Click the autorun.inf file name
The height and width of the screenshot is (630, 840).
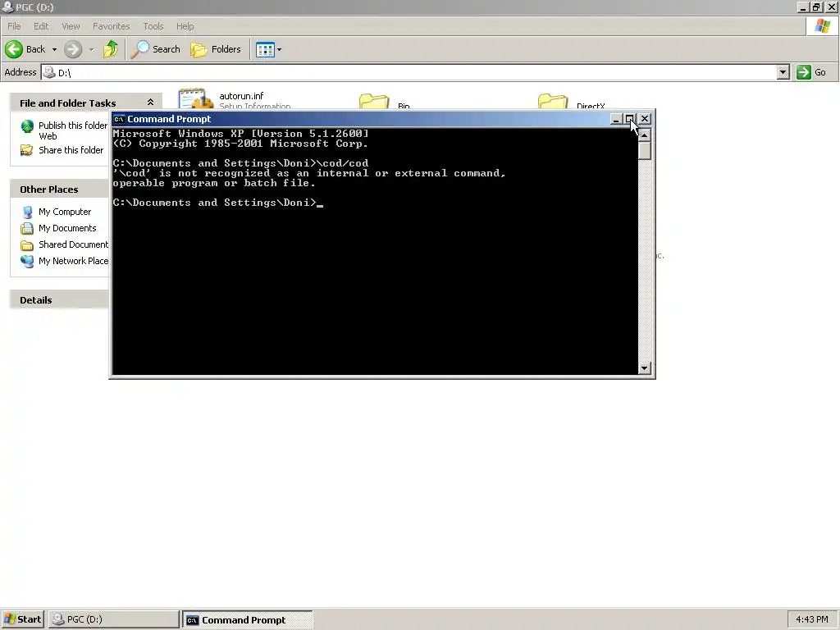242,96
